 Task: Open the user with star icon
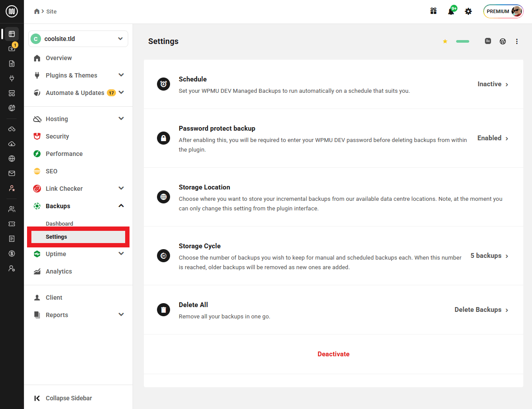click(x=12, y=188)
